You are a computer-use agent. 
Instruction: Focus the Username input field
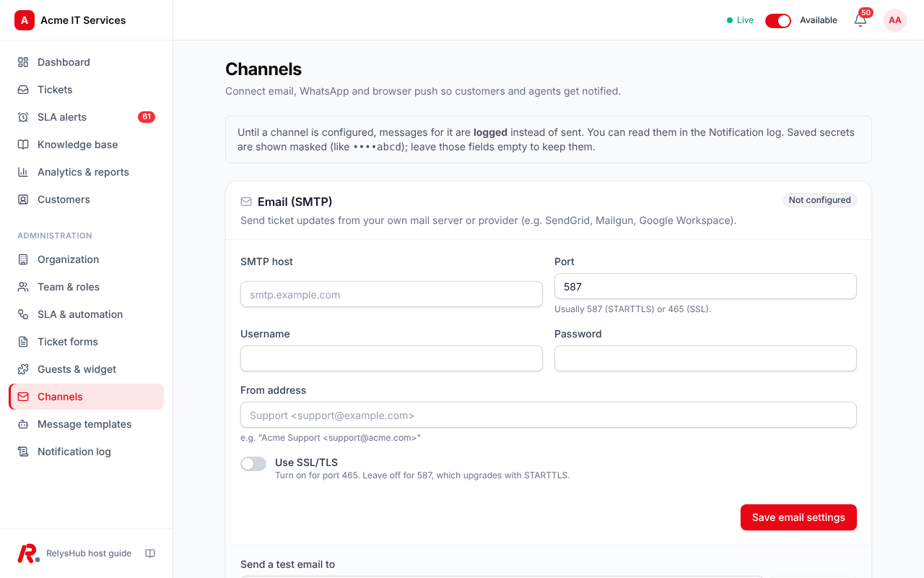point(391,359)
